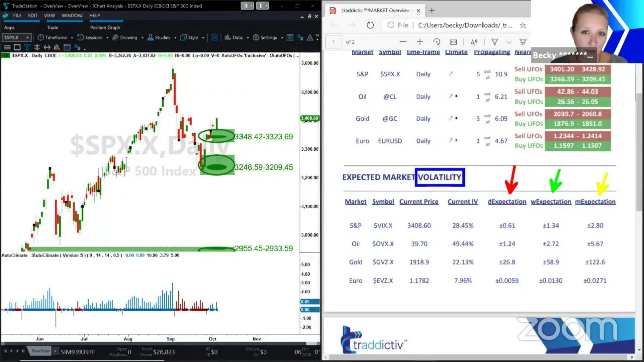The height and width of the screenshot is (362, 644).
Task: Zoom in the PDF with plus icon
Action: tap(420, 42)
